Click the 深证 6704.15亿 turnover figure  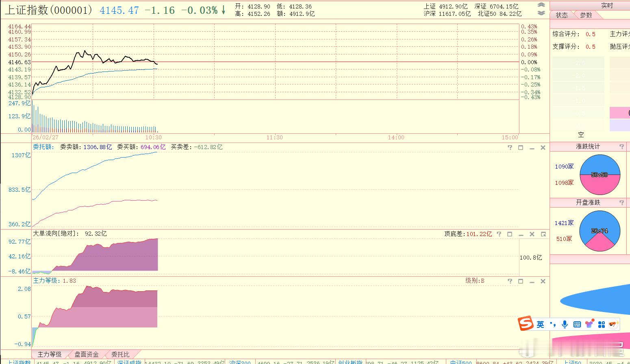496,6
